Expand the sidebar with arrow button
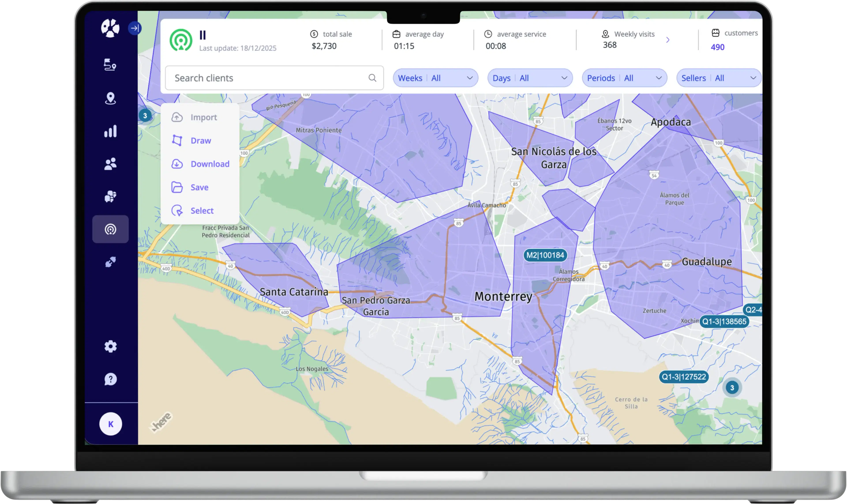 click(135, 28)
